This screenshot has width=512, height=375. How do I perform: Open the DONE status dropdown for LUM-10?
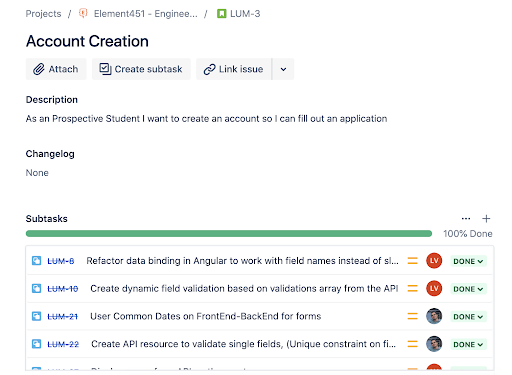pos(468,289)
